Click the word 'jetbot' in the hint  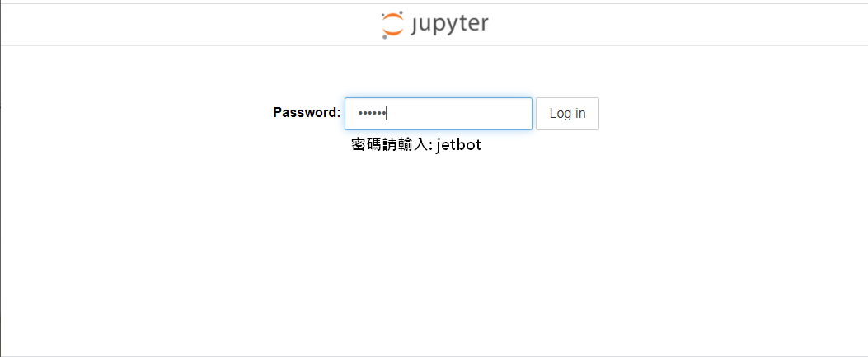[x=458, y=145]
